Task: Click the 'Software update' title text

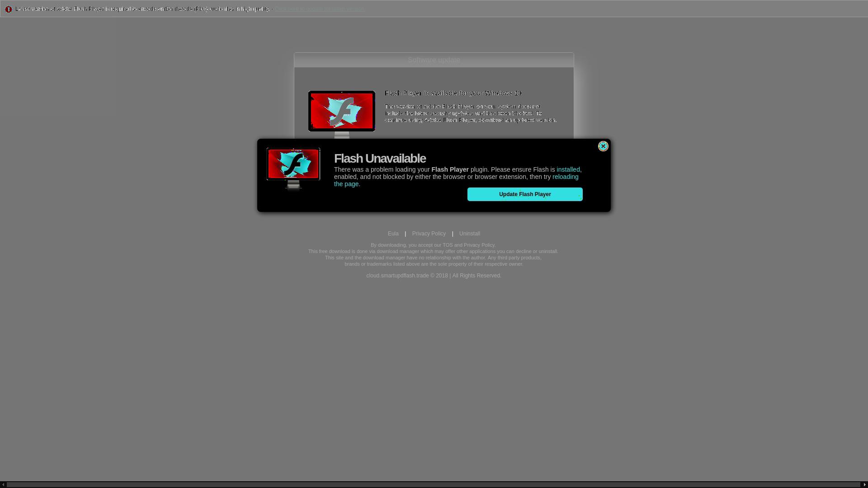Action: click(434, 60)
